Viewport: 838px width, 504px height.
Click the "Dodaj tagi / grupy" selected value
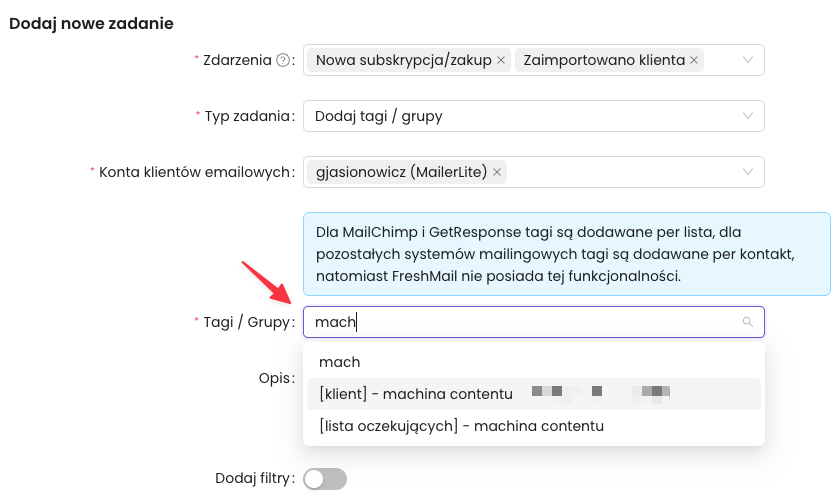click(379, 116)
